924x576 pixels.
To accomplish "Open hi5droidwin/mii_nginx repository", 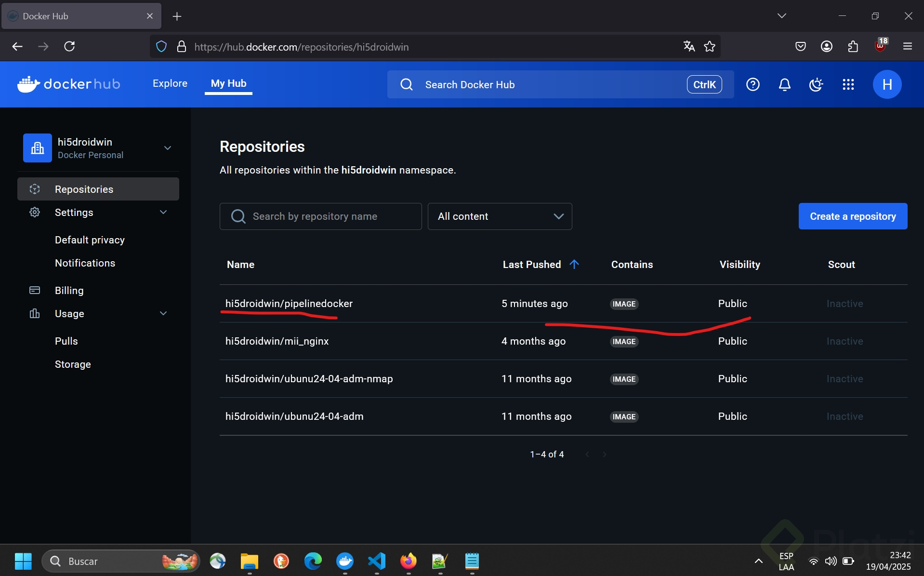I will click(x=277, y=341).
